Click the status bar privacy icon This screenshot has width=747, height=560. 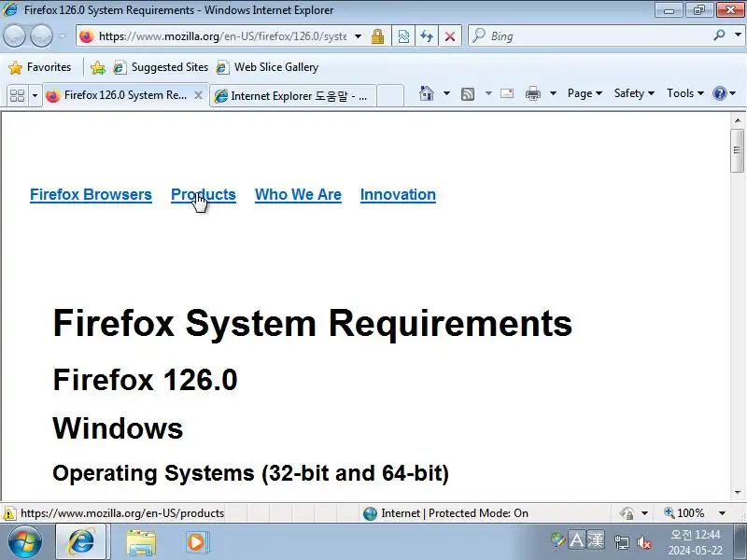(627, 513)
